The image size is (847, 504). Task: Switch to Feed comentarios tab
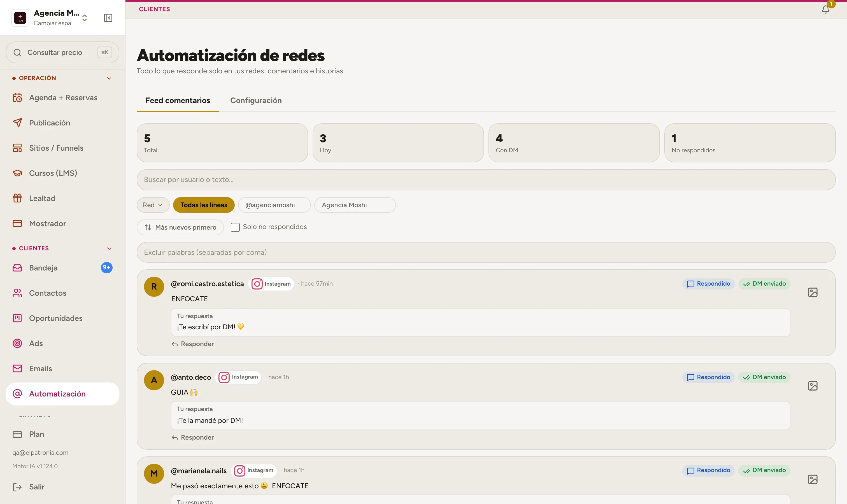pos(178,101)
